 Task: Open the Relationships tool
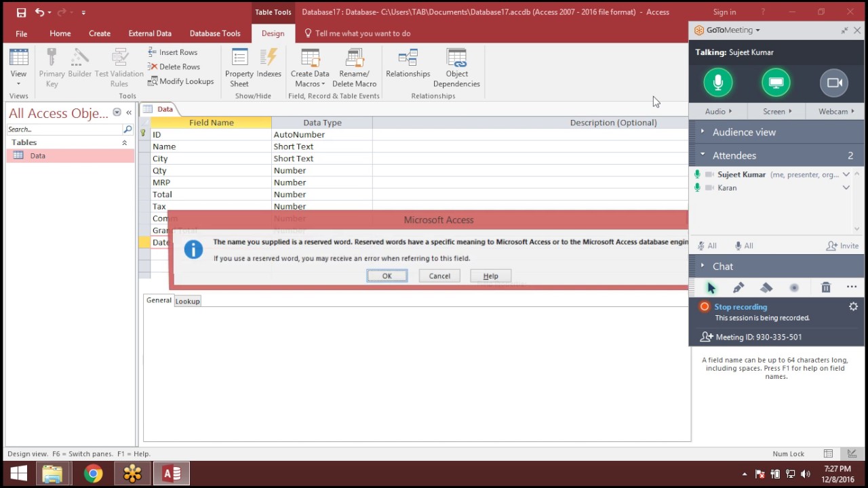point(408,63)
